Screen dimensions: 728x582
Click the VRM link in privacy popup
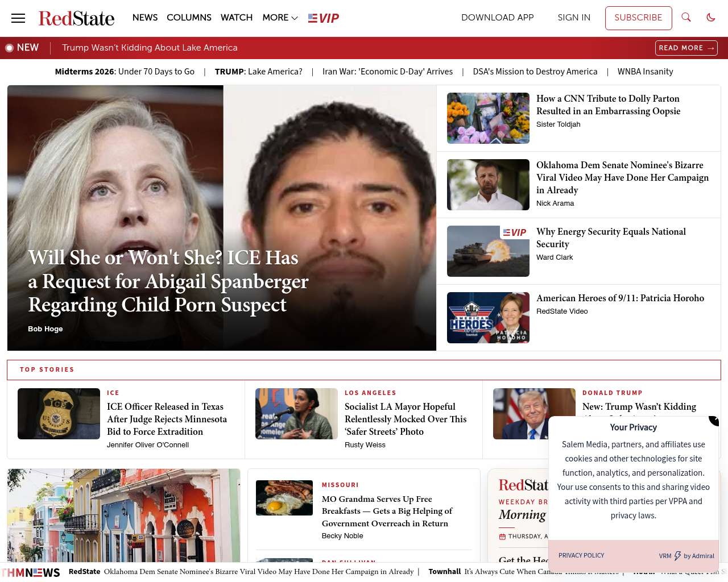665,556
